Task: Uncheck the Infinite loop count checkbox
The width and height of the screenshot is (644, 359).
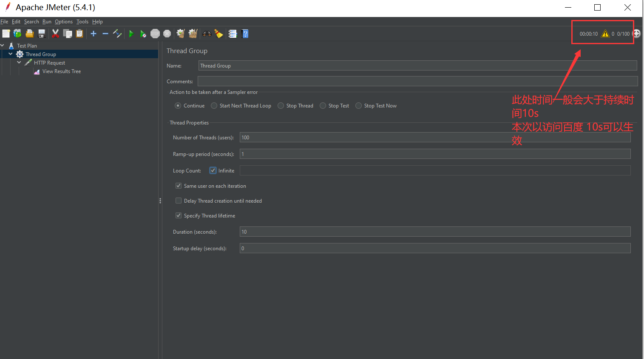Action: [213, 170]
